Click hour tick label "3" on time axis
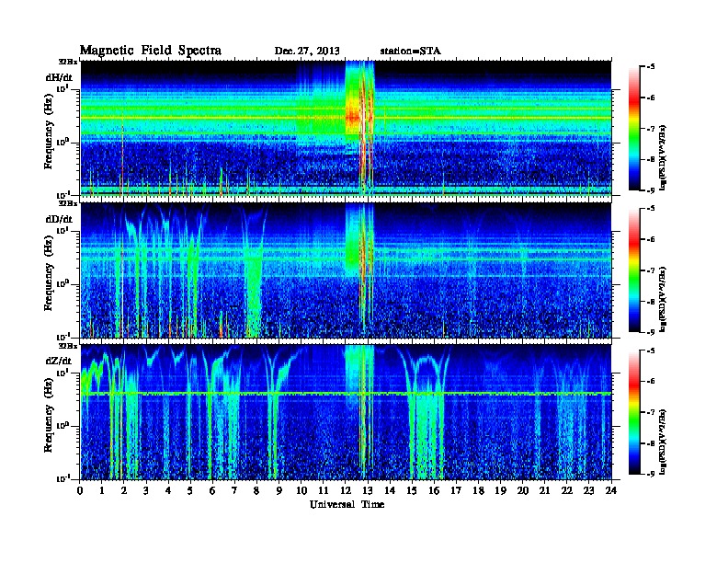Screen dimensions: 728x563 click(x=147, y=490)
